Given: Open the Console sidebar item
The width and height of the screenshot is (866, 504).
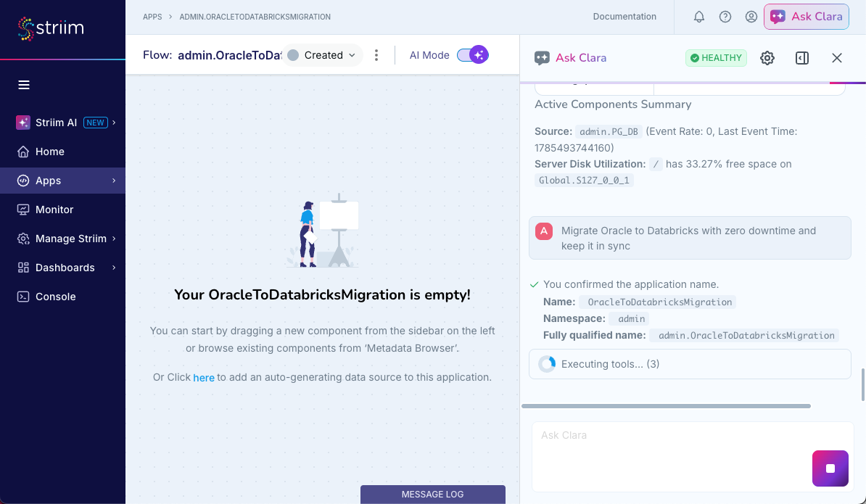Looking at the screenshot, I should point(63,297).
